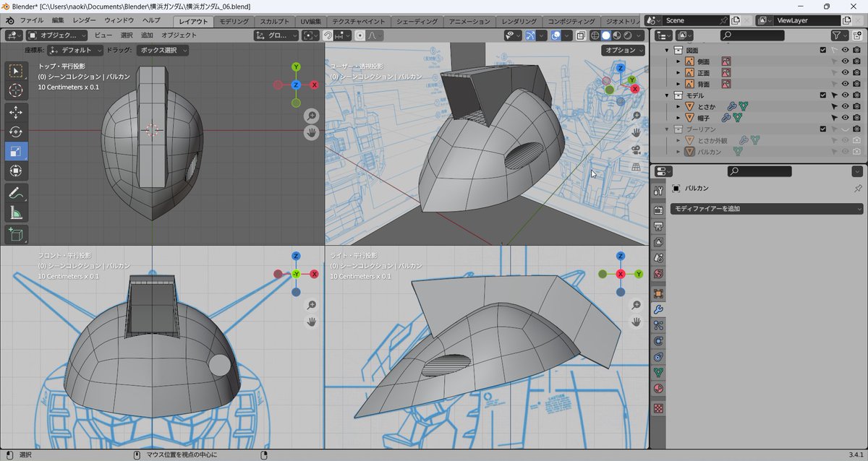The width and height of the screenshot is (868, 461).
Task: Open the デフォルト orientation dropdown
Action: point(75,50)
